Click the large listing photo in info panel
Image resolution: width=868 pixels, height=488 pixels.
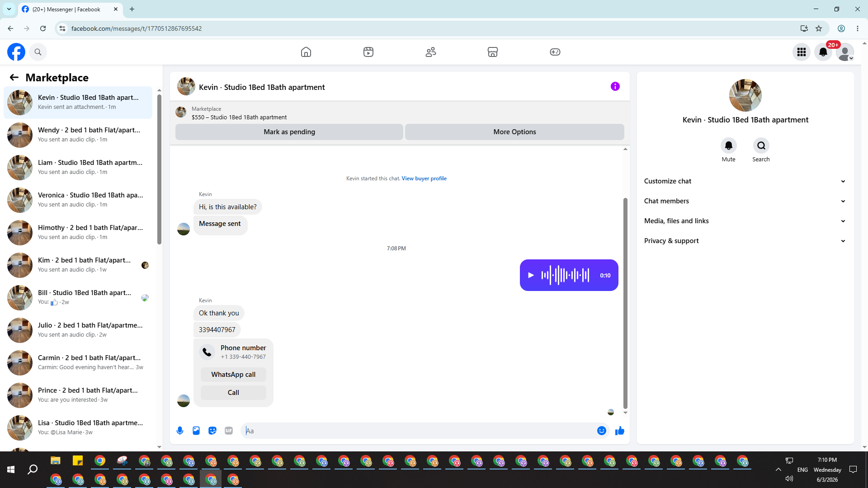(745, 95)
